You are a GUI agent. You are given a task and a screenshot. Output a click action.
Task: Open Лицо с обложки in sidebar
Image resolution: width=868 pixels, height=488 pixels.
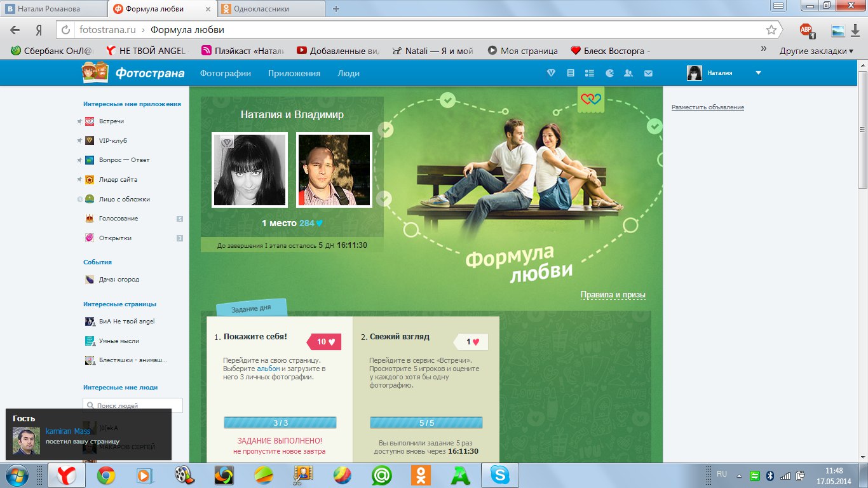[124, 199]
